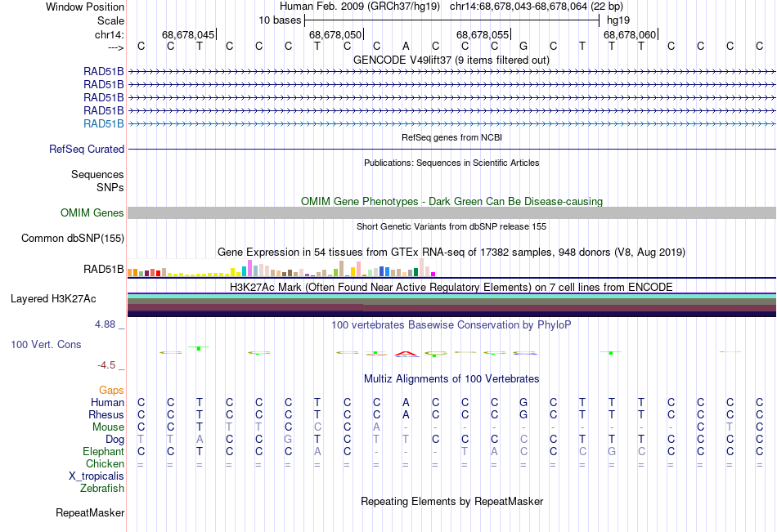Click the G base in the Elephant row

[612, 452]
